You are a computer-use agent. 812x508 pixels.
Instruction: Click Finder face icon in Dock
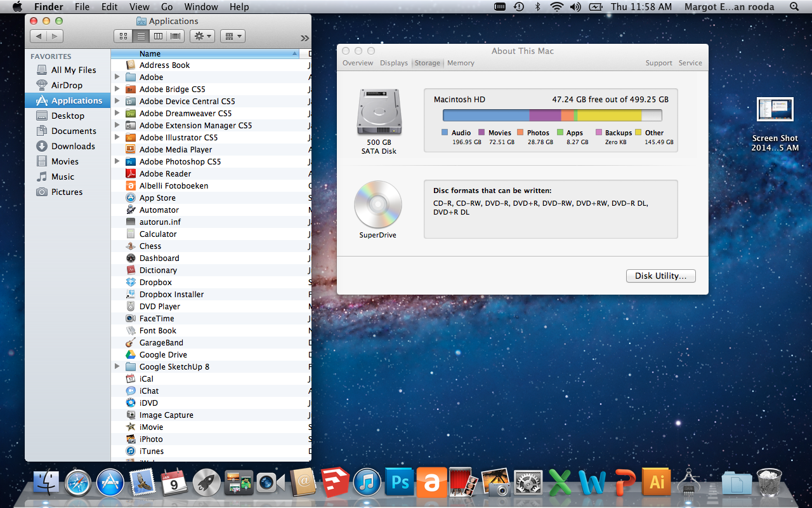(46, 483)
